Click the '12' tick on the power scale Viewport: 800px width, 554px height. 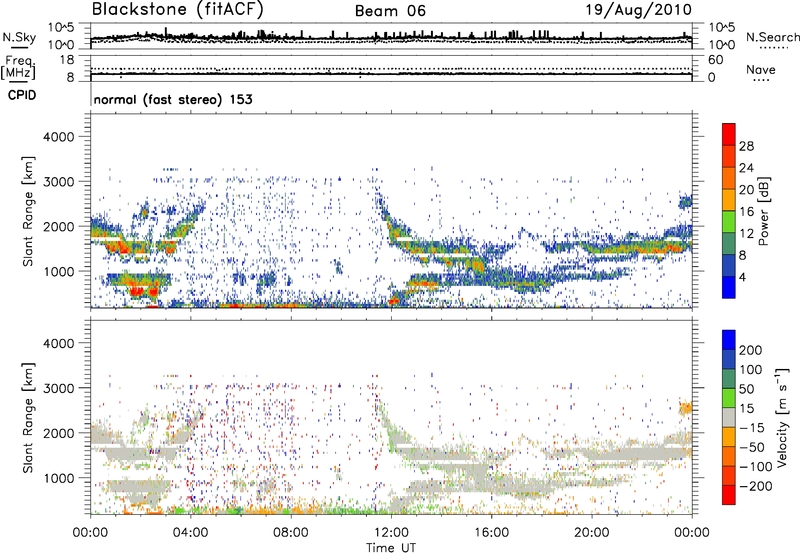(746, 234)
